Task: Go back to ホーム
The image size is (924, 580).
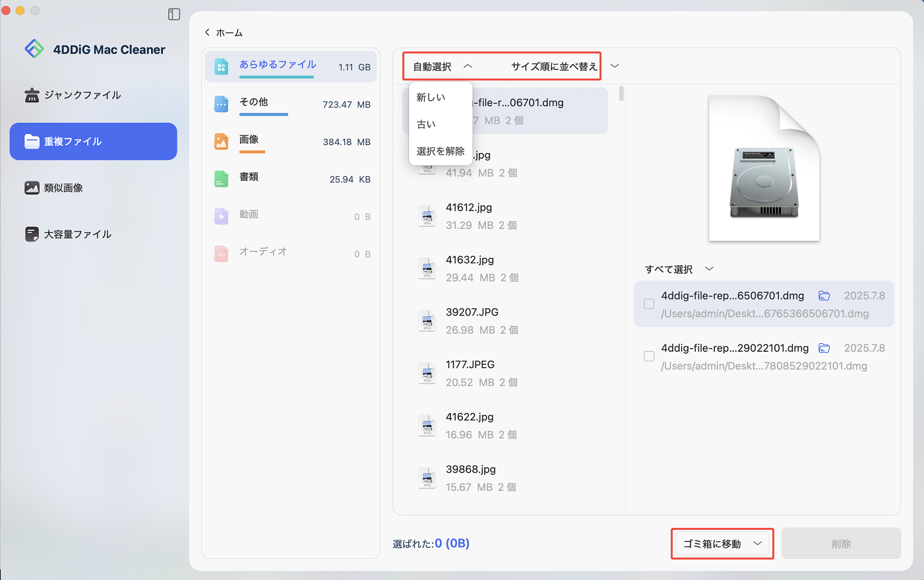Action: [x=224, y=32]
